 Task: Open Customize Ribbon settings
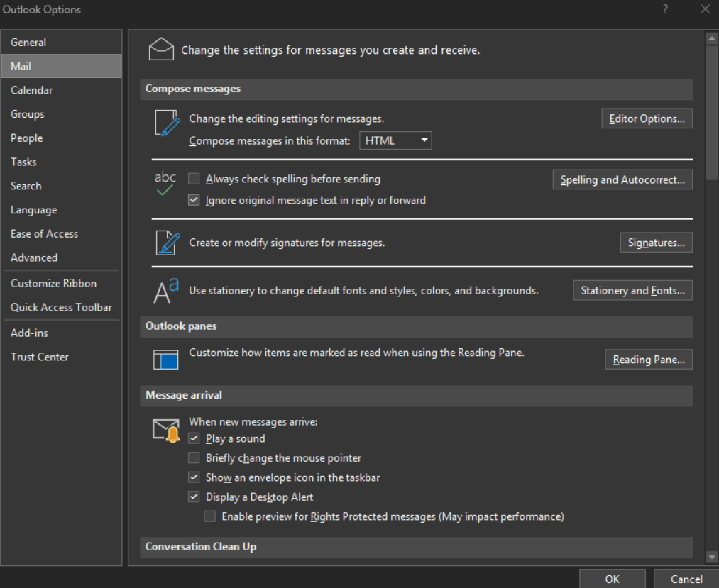click(61, 283)
